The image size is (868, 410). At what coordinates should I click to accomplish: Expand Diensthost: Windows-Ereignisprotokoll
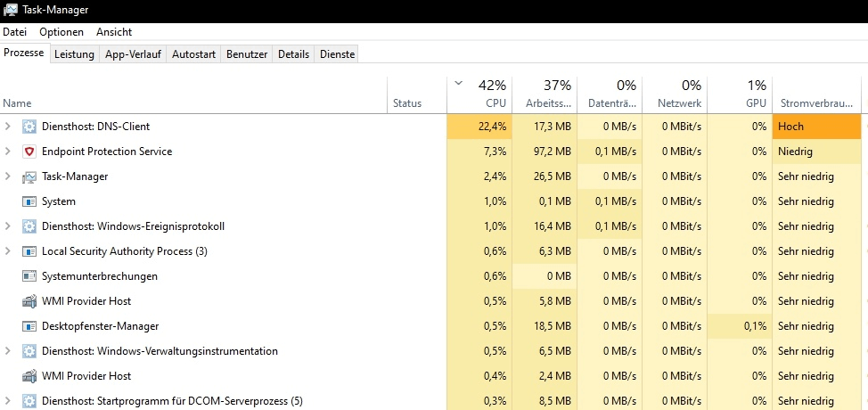(8, 226)
